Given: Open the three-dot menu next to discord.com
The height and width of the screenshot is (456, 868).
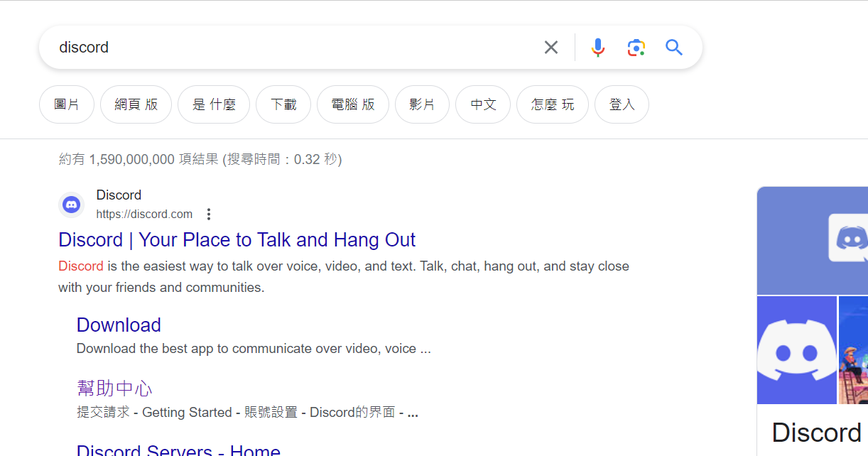Looking at the screenshot, I should point(208,214).
